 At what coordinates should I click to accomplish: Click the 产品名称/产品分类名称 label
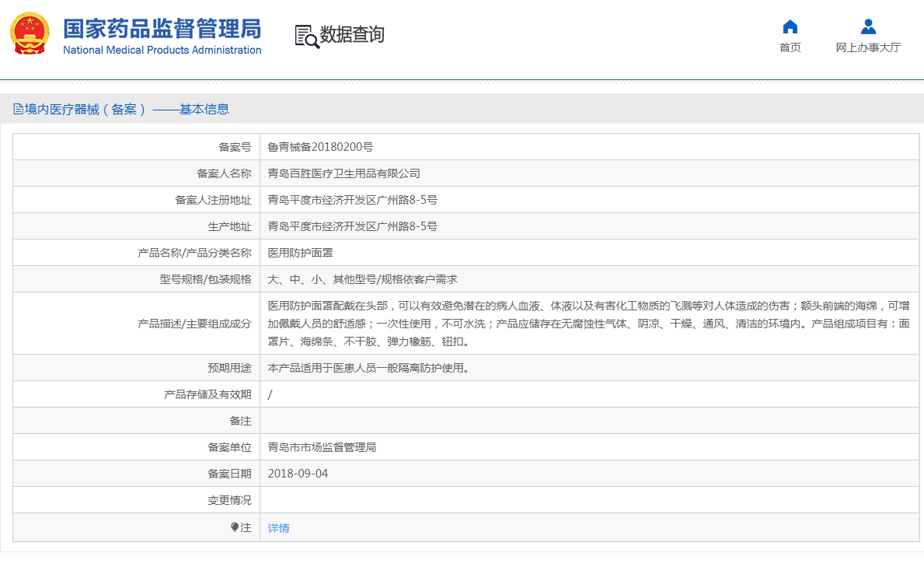194,253
